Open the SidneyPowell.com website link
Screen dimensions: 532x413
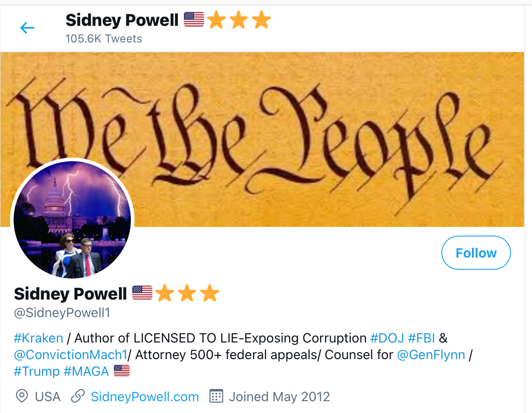(x=145, y=397)
